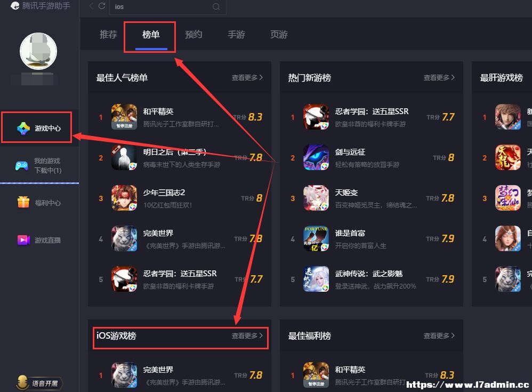
Task: Switch to the 推荐 tab
Action: [108, 34]
